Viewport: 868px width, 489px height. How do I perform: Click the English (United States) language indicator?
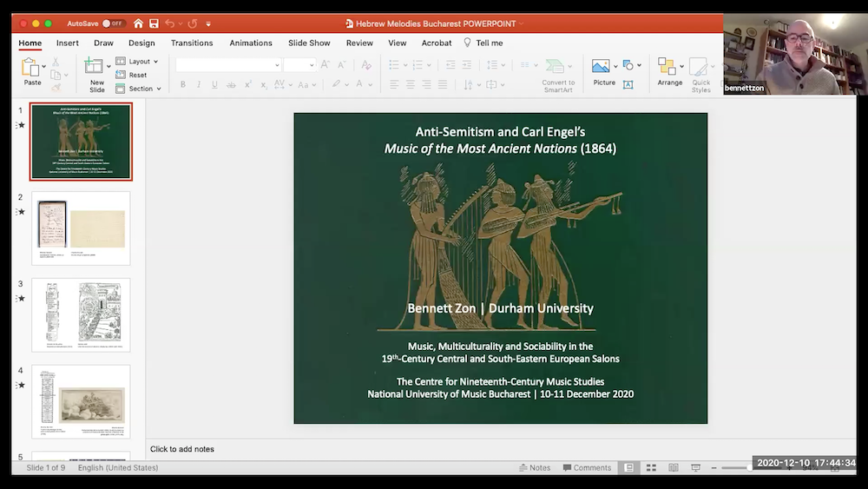pos(118,468)
